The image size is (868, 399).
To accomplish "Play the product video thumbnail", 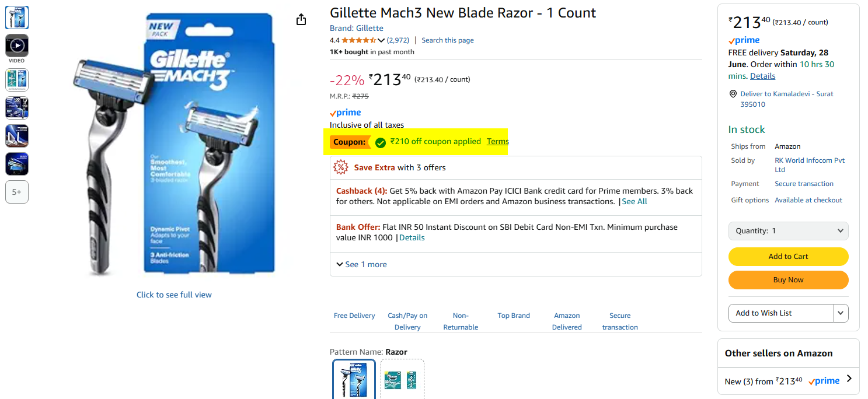I will 17,45.
